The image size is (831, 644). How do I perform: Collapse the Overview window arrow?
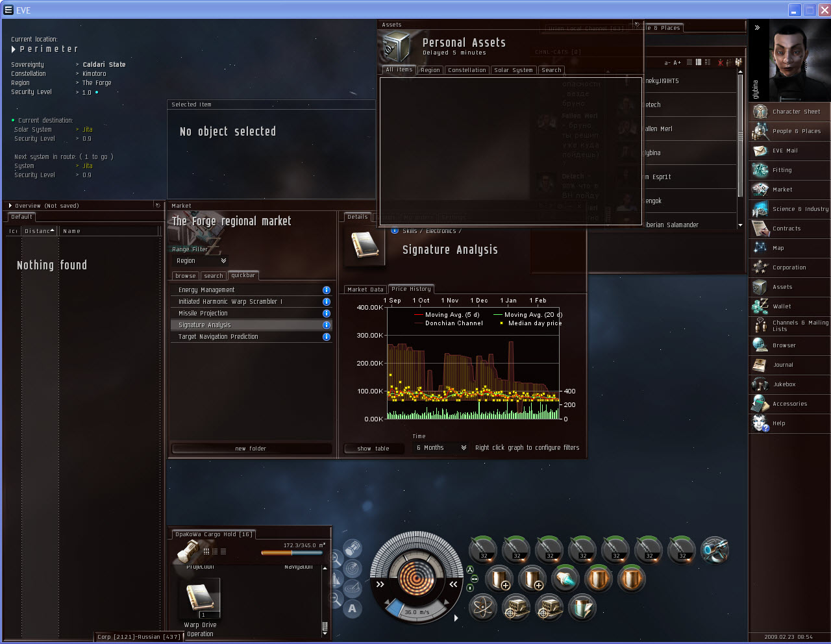pos(10,206)
